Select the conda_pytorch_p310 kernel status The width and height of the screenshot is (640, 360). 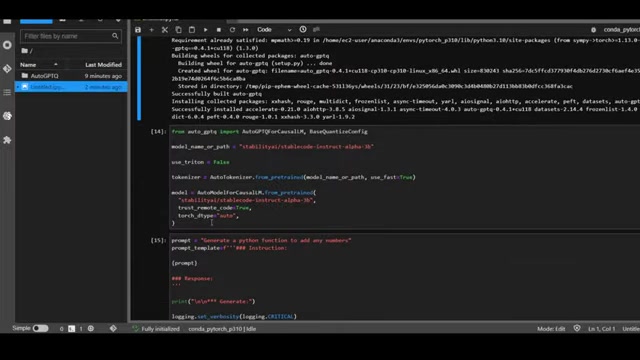[222, 329]
